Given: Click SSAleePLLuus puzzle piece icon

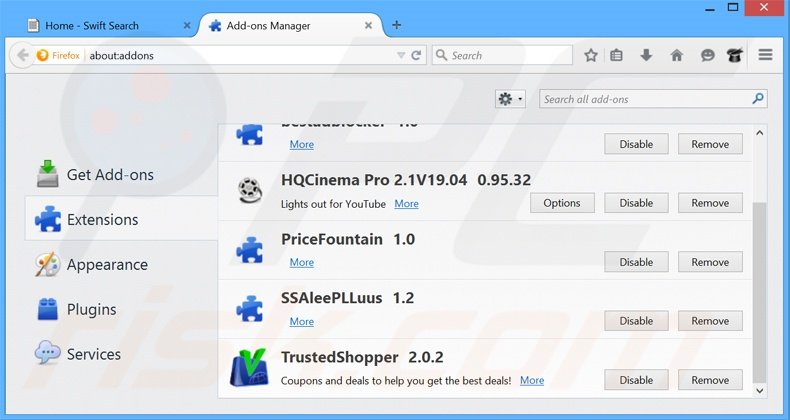Looking at the screenshot, I should pos(250,309).
